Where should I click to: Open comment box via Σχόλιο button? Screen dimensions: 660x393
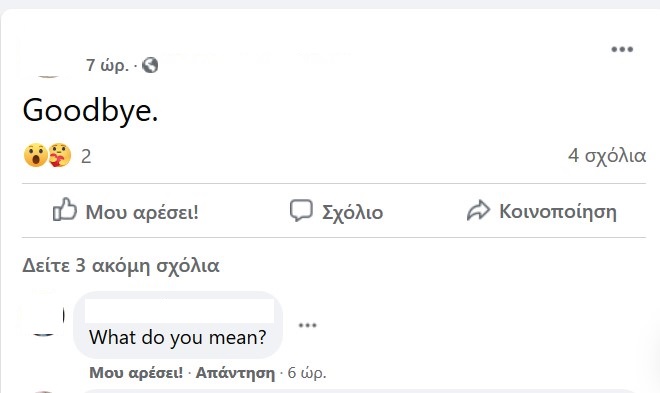coord(336,210)
